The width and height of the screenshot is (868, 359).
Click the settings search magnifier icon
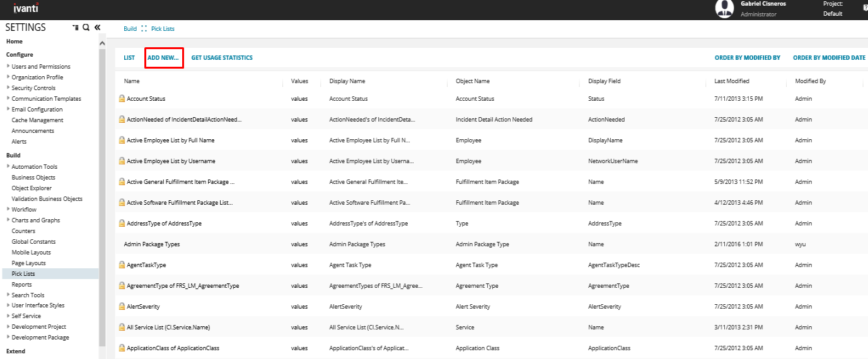click(86, 28)
